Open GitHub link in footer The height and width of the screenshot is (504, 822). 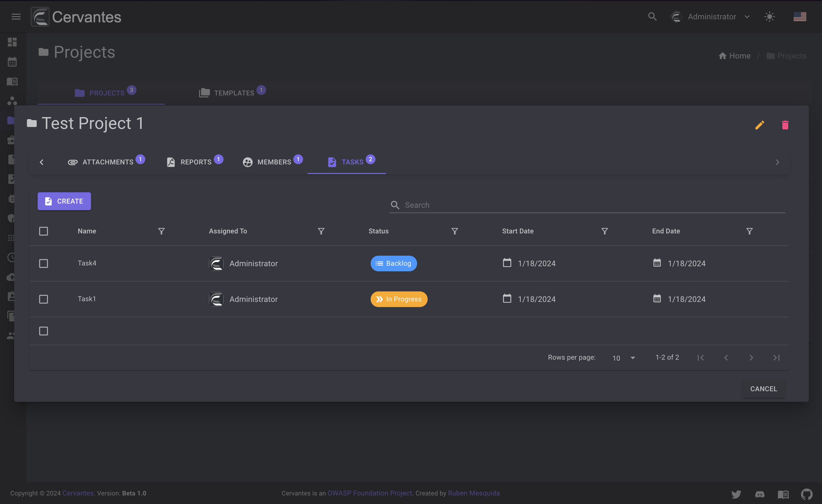(807, 494)
